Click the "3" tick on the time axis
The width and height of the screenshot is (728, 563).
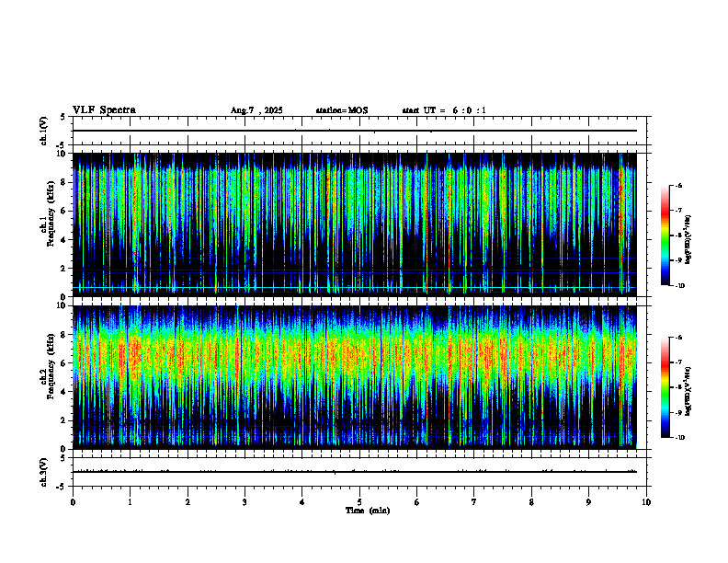tap(245, 502)
